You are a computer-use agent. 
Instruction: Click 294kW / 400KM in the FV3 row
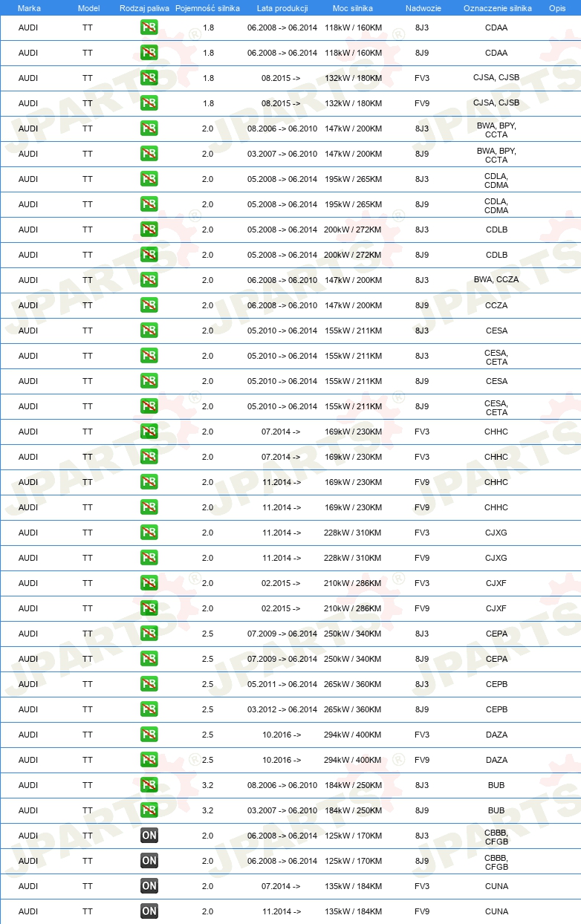353,735
